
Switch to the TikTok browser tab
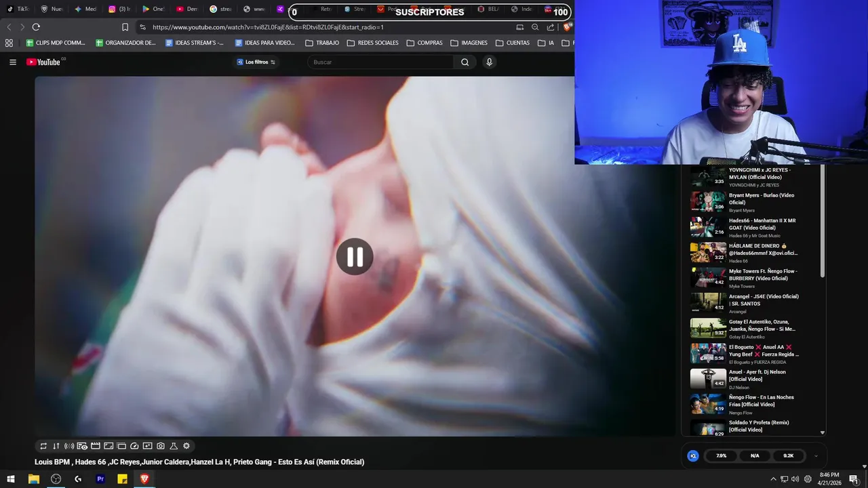pyautogui.click(x=18, y=9)
